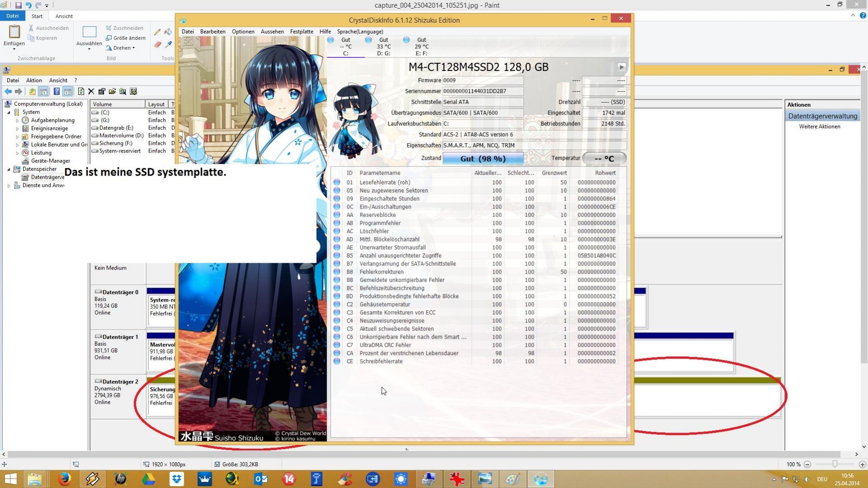The height and width of the screenshot is (488, 868).
Task: Click the Properties icon in Computerverwaltung toolbar
Action: [x=102, y=91]
